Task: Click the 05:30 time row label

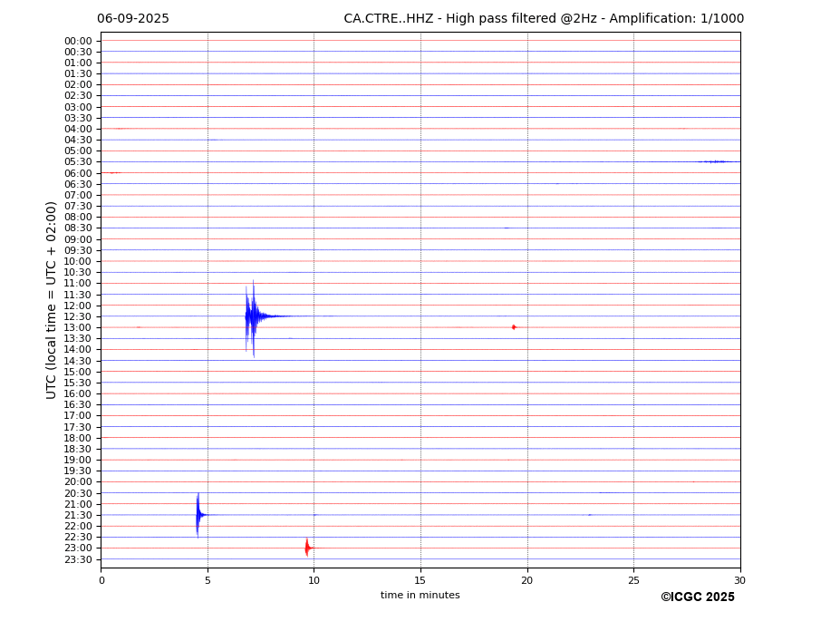Action: point(78,162)
